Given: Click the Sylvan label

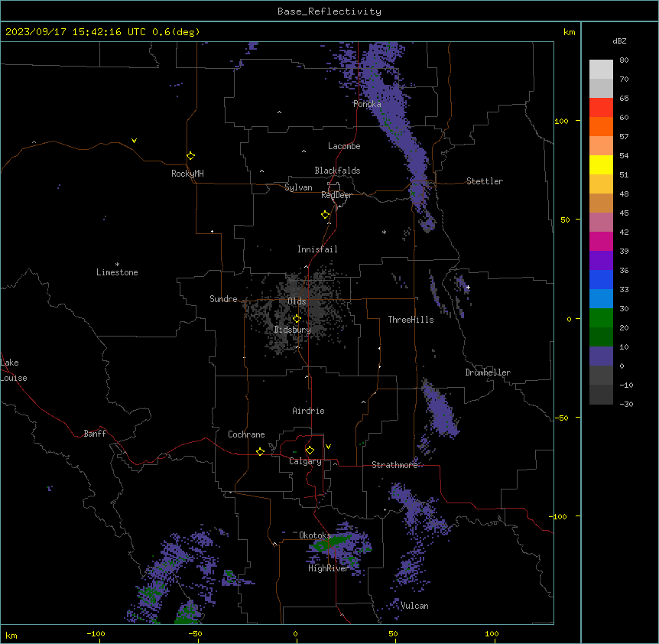Looking at the screenshot, I should [298, 187].
